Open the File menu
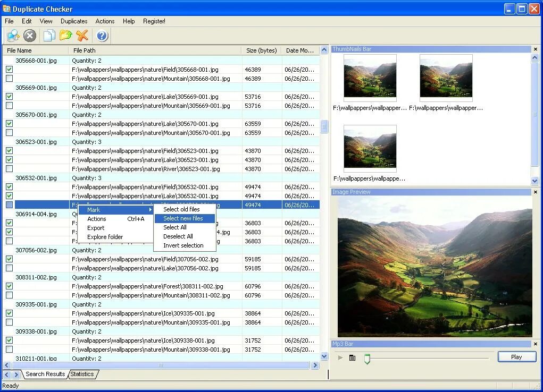 10,21
